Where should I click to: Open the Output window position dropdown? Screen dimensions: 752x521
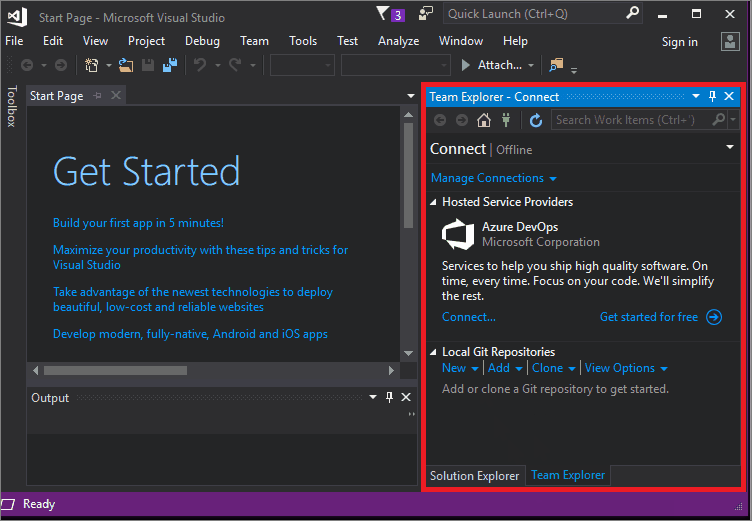pyautogui.click(x=373, y=397)
